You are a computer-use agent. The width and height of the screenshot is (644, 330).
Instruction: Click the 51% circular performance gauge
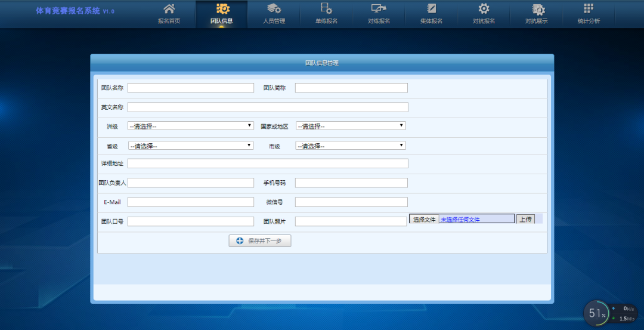pyautogui.click(x=596, y=313)
